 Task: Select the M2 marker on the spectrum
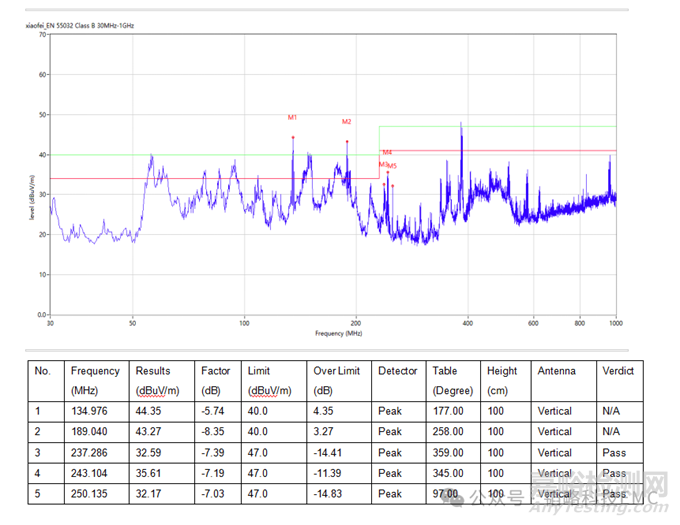coord(346,122)
